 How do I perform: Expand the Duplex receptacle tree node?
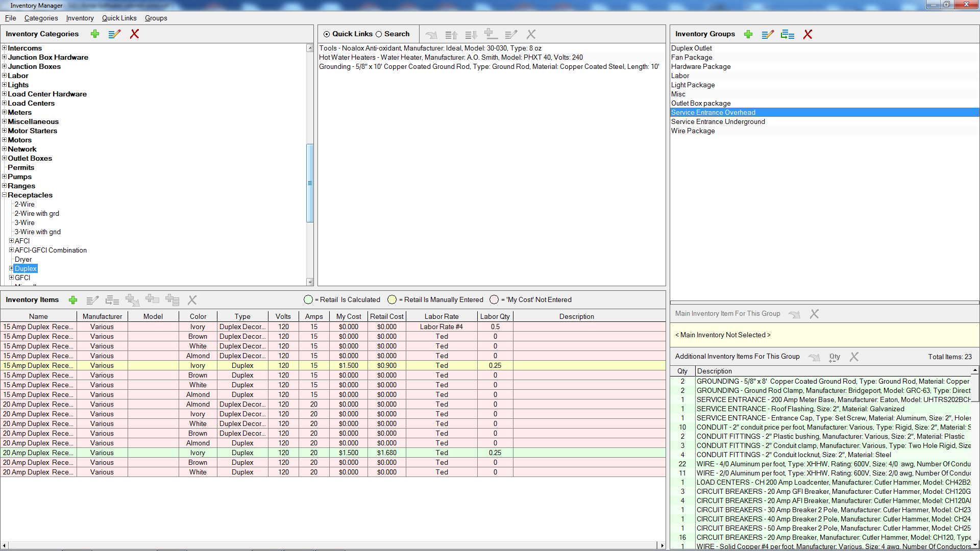[11, 268]
